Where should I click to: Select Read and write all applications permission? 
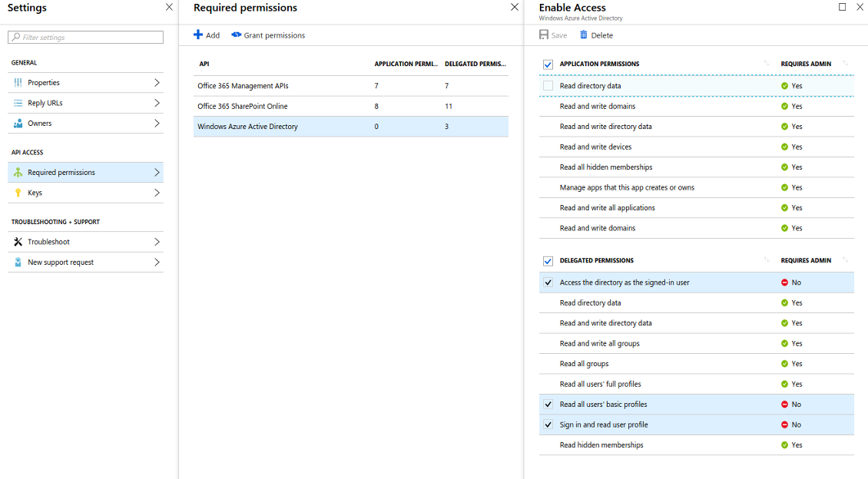point(697,208)
